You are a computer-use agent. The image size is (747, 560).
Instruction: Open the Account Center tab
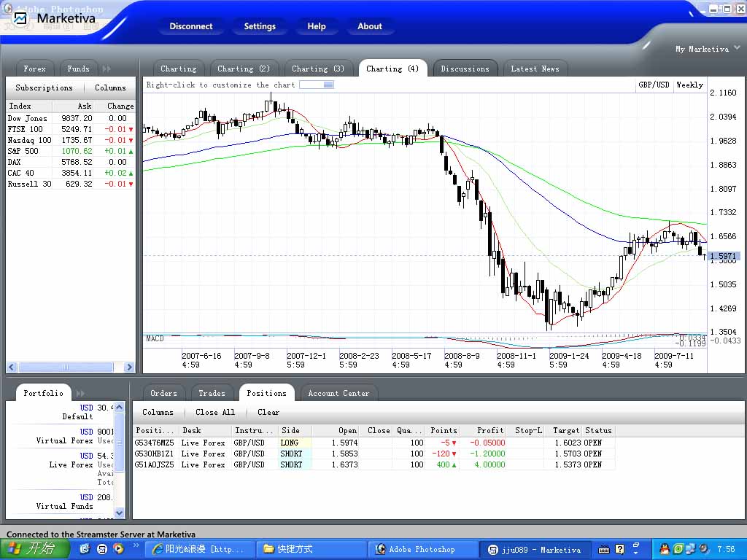coord(338,393)
